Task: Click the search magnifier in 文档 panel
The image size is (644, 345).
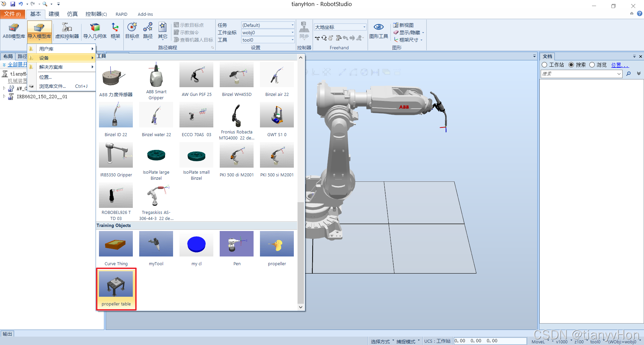Action: pyautogui.click(x=628, y=73)
